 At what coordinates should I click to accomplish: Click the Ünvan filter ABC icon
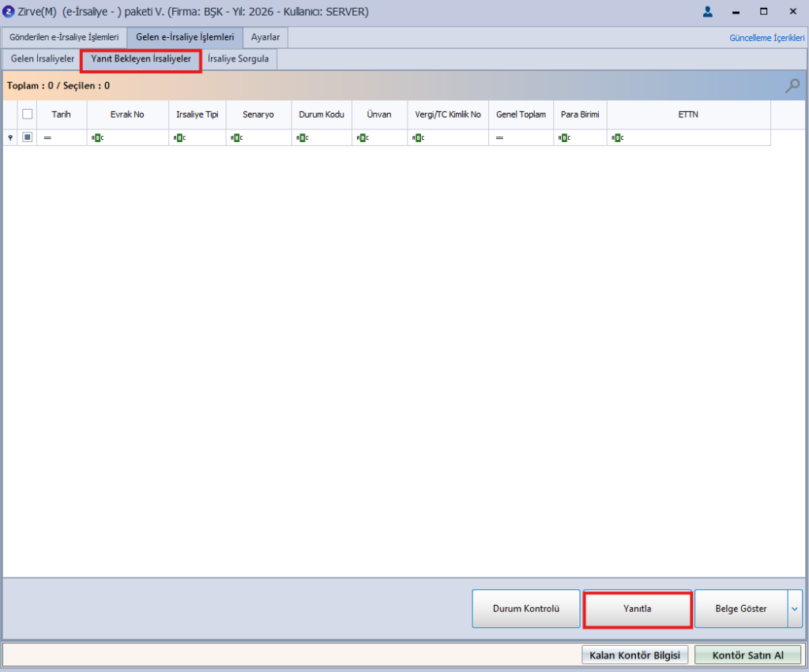click(x=363, y=137)
